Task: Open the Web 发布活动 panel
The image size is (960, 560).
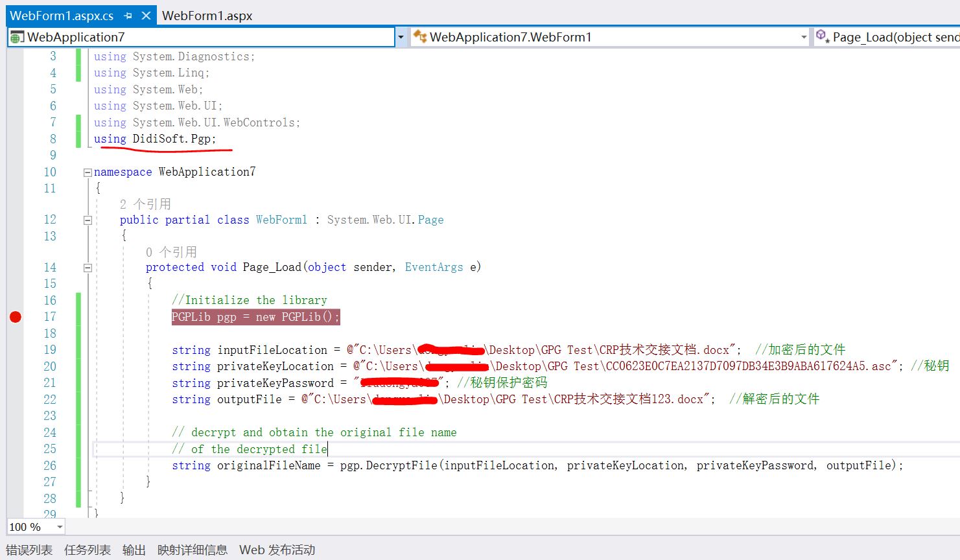Action: (276, 550)
